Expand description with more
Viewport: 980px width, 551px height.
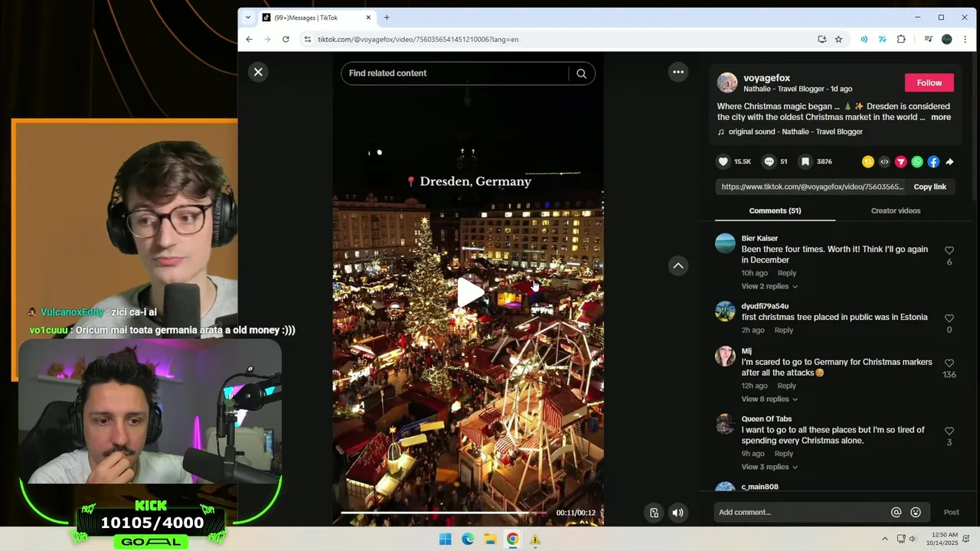click(x=941, y=117)
